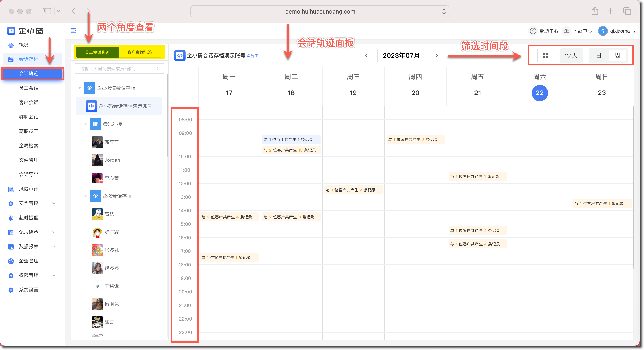Screen dimensions: 644x350
Task: Click the 企业管理 icon
Action: 11,261
